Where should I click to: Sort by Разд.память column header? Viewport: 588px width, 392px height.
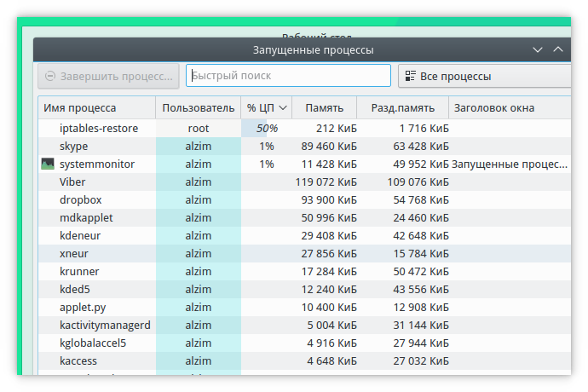[x=403, y=108]
